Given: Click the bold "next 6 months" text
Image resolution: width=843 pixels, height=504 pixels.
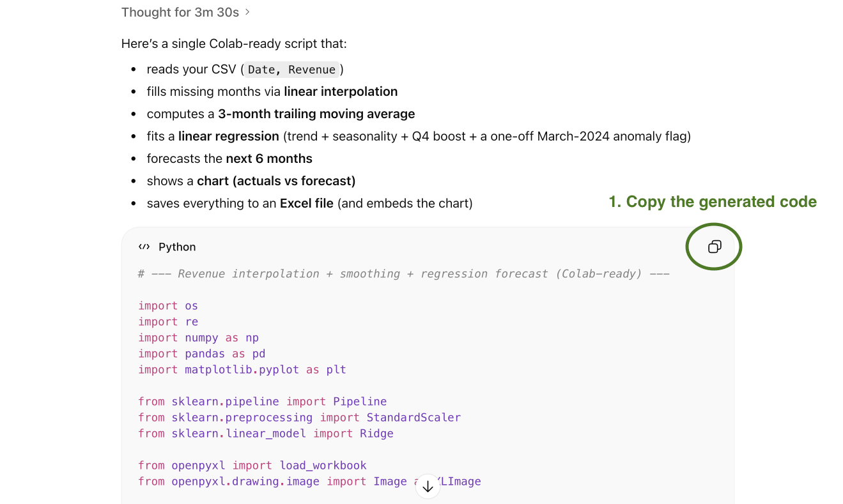Looking at the screenshot, I should 269,159.
